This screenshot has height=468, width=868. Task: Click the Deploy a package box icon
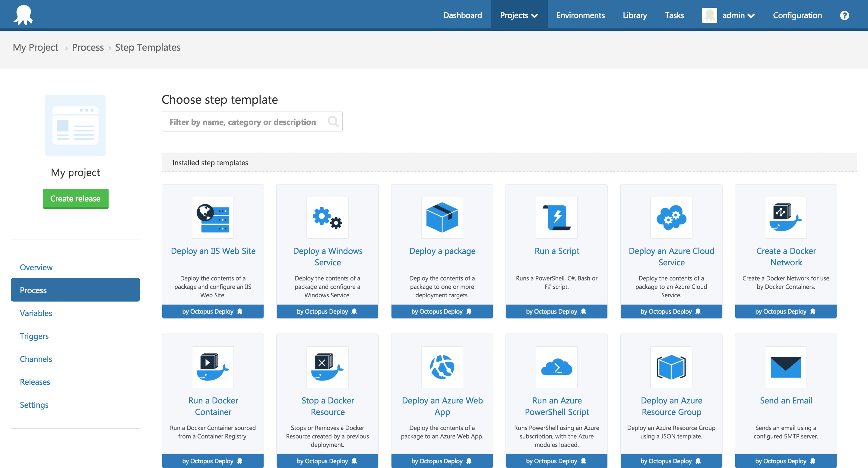tap(442, 218)
